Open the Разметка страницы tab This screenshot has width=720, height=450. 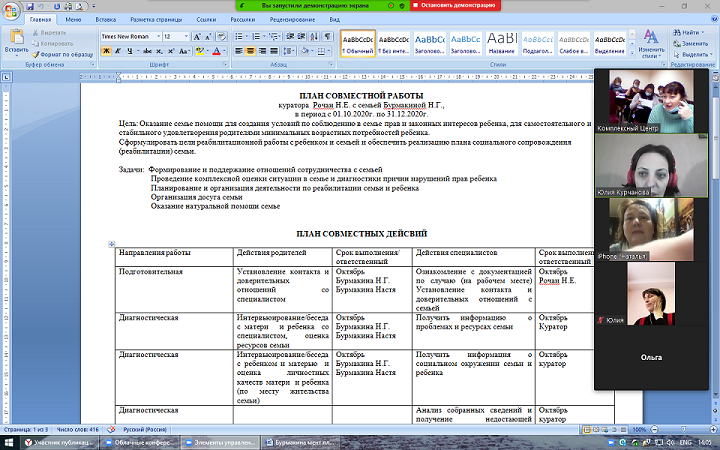156,19
